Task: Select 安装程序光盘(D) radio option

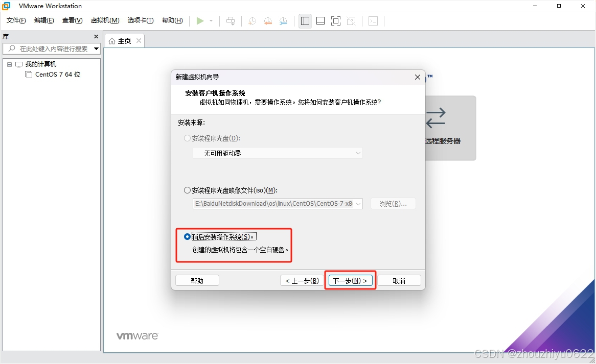Action: [x=187, y=138]
